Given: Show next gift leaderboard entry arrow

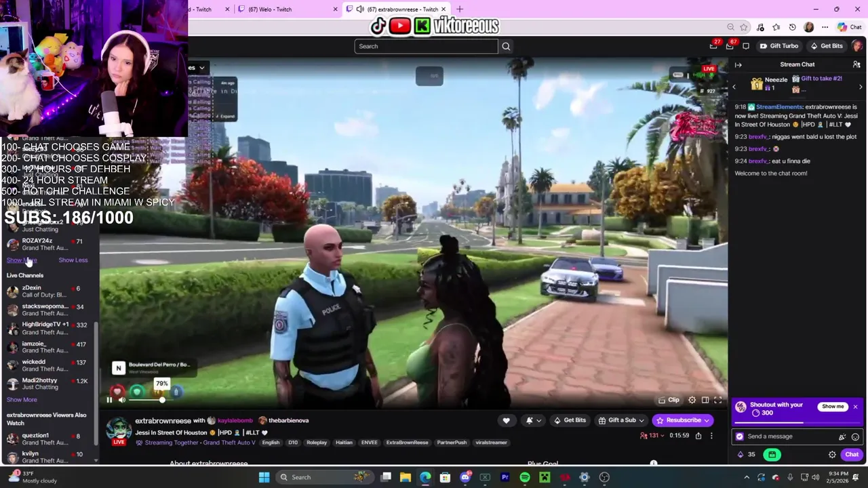Looking at the screenshot, I should click(861, 87).
